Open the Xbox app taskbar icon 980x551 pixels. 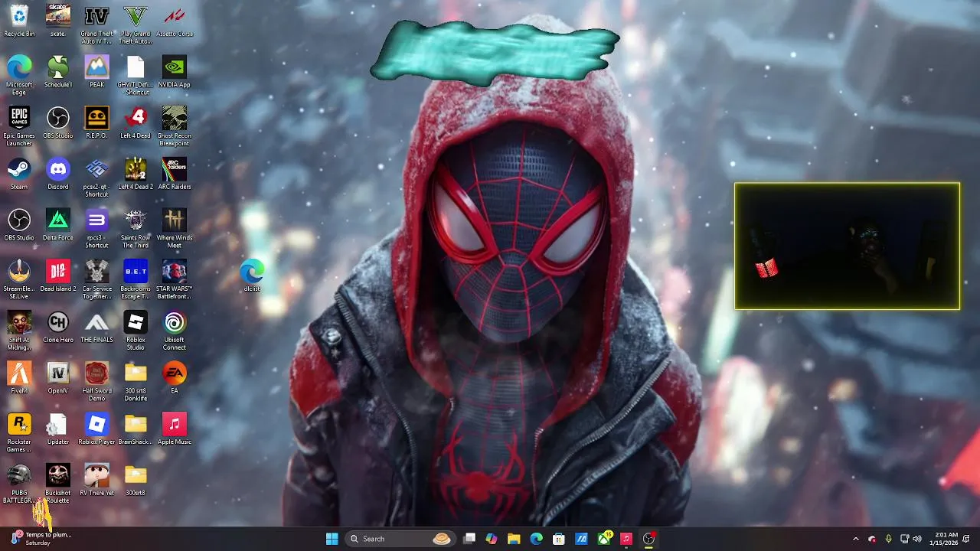click(x=604, y=539)
